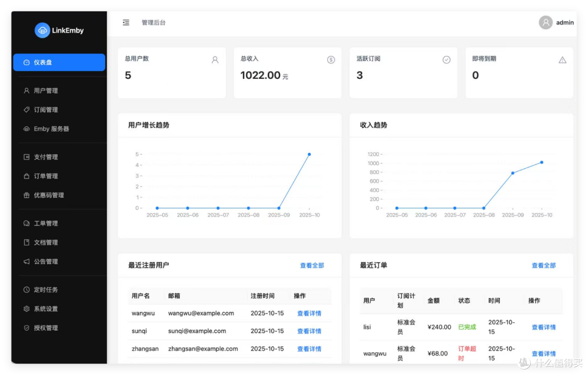This screenshot has width=588, height=375.
Task: Click the 公告管理 megaphone icon
Action: (26, 261)
